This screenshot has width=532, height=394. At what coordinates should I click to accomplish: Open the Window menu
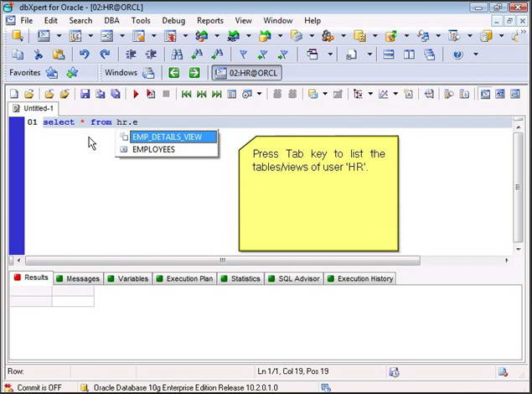coord(278,21)
